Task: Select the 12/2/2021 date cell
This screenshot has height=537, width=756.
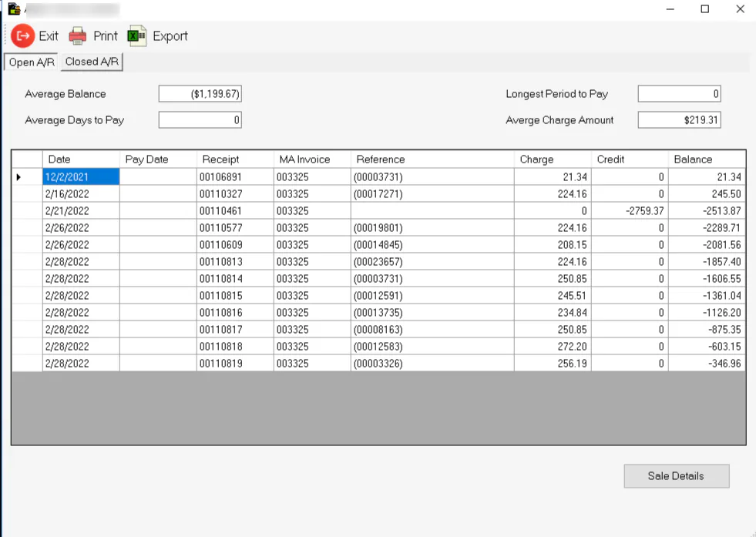Action: pos(81,177)
